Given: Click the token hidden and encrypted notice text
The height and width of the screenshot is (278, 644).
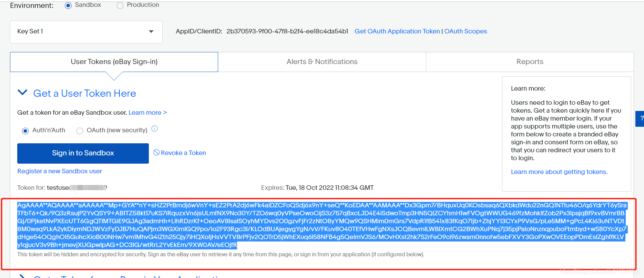Looking at the screenshot, I should (x=221, y=255).
